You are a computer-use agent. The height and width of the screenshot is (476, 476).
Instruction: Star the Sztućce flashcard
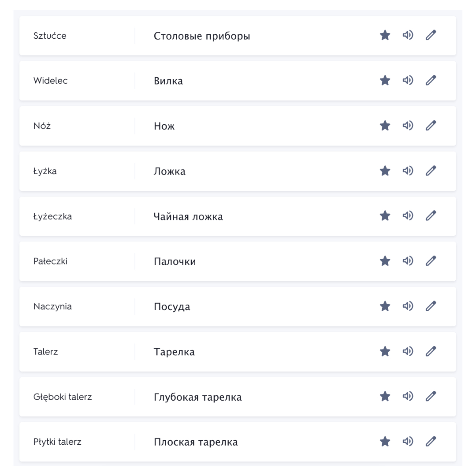tap(385, 35)
